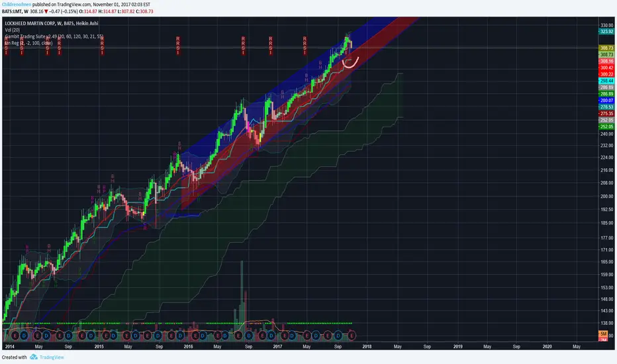Click the teal 323.92 price label
Screen dimensions: 617x364
coord(606,32)
